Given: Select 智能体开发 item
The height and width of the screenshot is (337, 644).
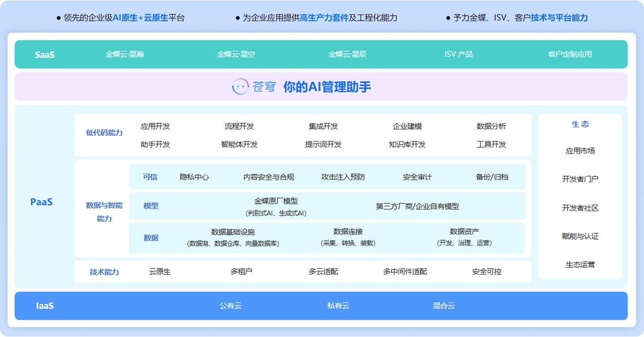Looking at the screenshot, I should pos(239,144).
